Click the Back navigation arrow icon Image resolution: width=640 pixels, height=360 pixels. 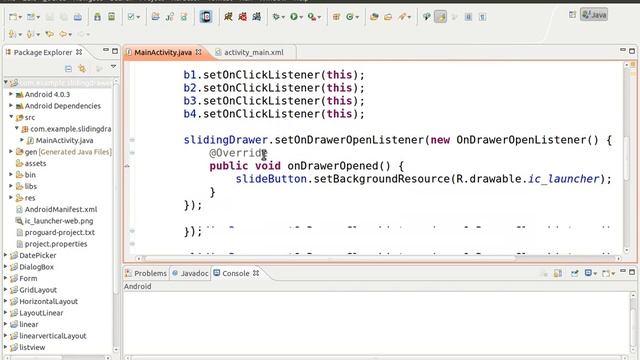63,34
